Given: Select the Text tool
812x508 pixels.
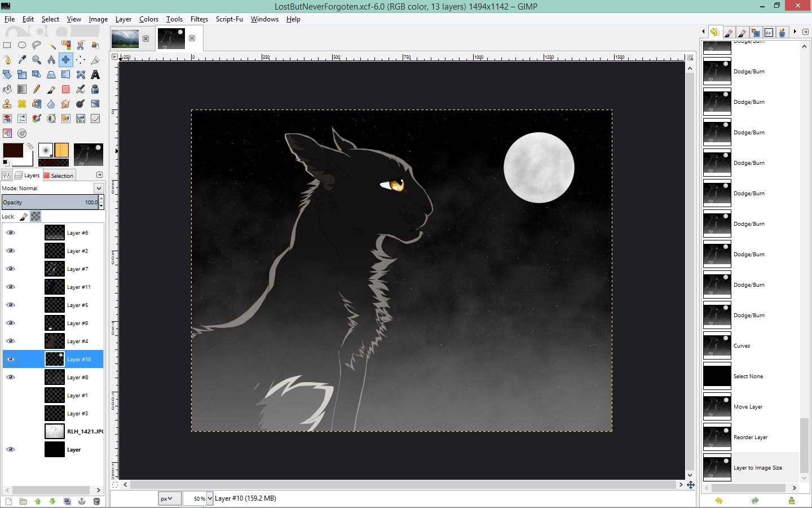Looking at the screenshot, I should [95, 75].
